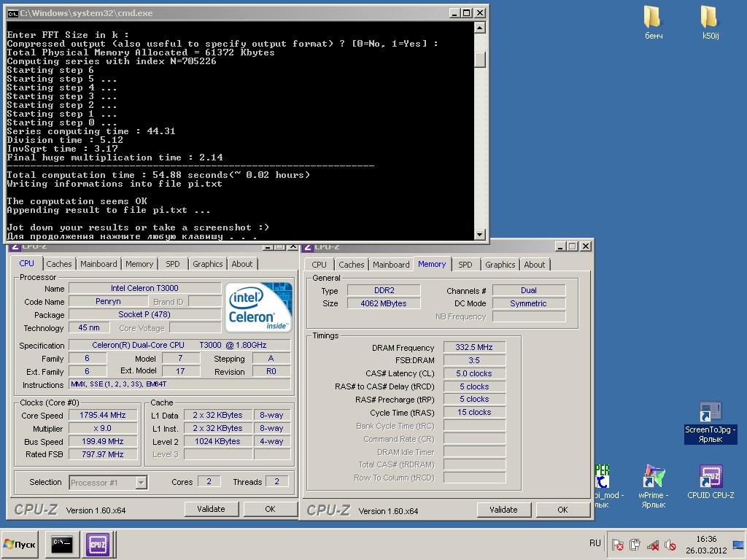The image size is (747, 560).
Task: Click cmd.exe scrollbar up arrow
Action: click(x=480, y=28)
